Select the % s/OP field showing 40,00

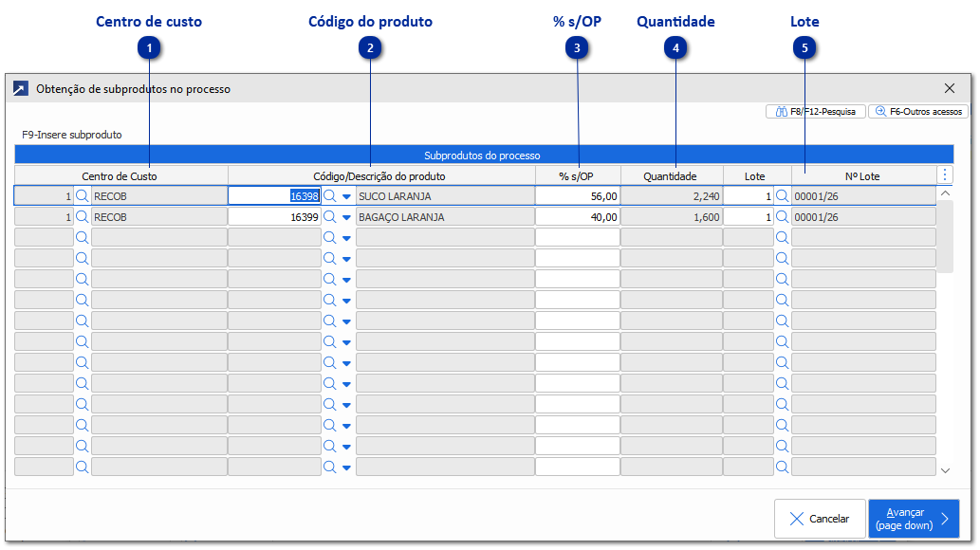pos(578,217)
